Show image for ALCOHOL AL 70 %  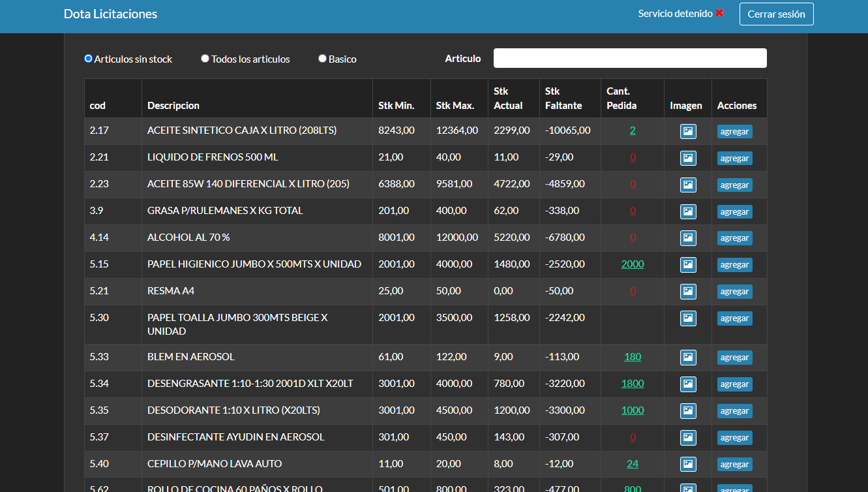pos(688,238)
